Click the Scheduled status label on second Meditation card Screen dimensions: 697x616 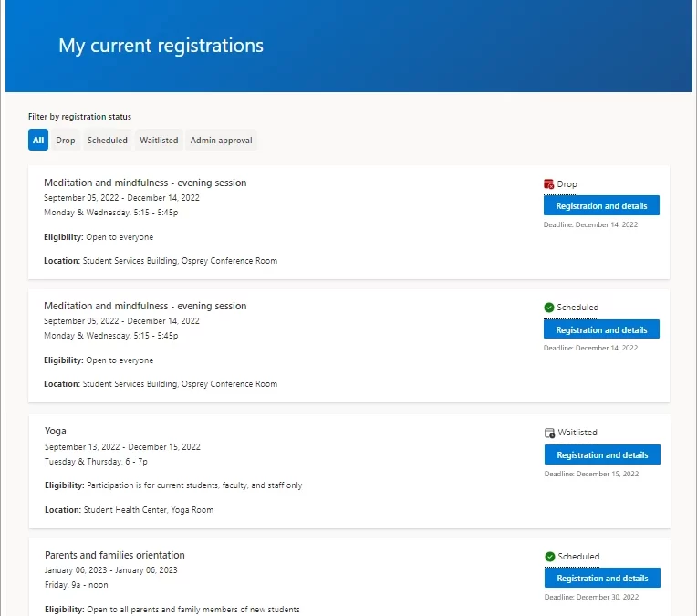point(577,308)
